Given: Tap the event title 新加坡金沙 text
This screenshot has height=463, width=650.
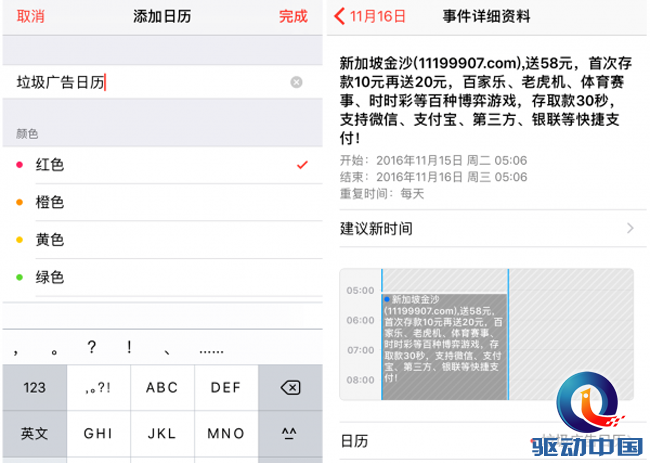Looking at the screenshot, I should point(485,101).
